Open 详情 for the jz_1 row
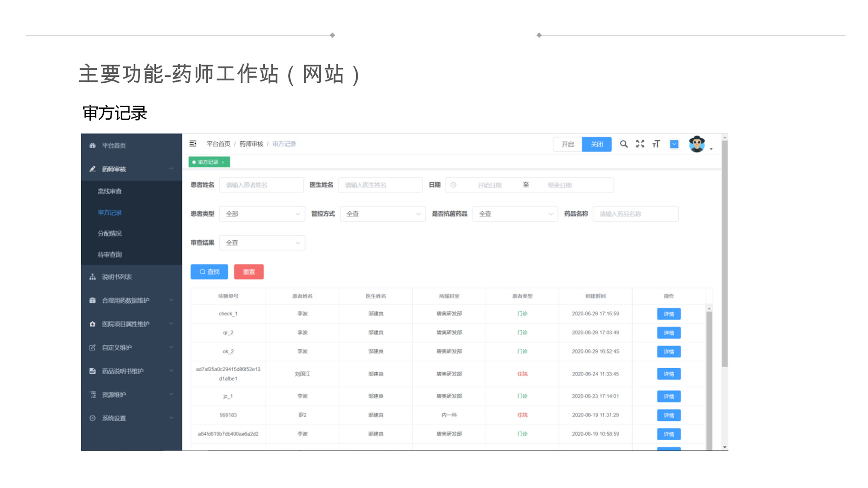This screenshot has width=868, height=488. 669,396
